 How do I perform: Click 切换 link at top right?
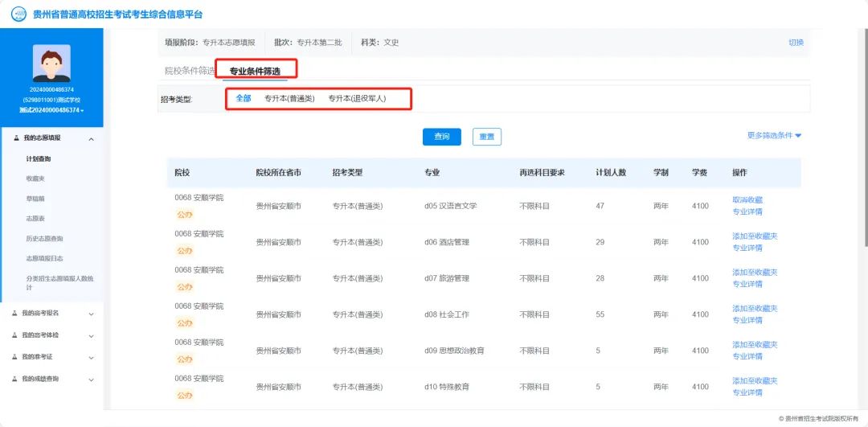796,43
